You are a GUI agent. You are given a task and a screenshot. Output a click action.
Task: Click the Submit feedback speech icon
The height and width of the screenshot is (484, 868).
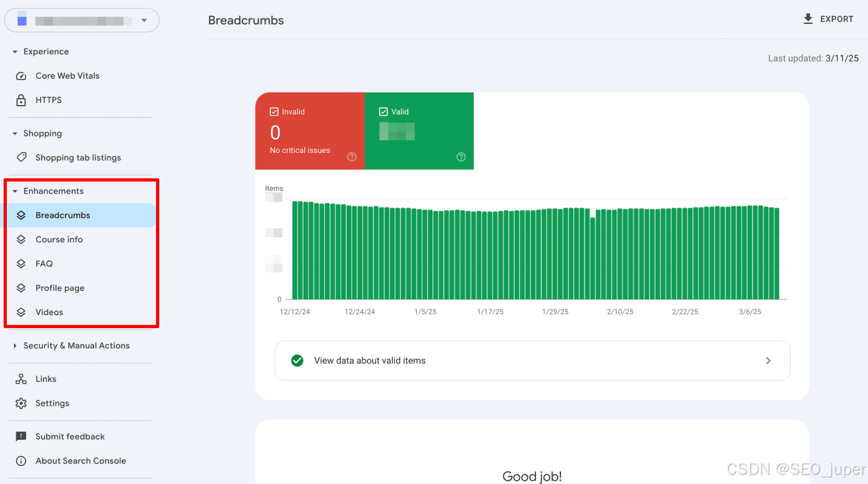(x=21, y=437)
